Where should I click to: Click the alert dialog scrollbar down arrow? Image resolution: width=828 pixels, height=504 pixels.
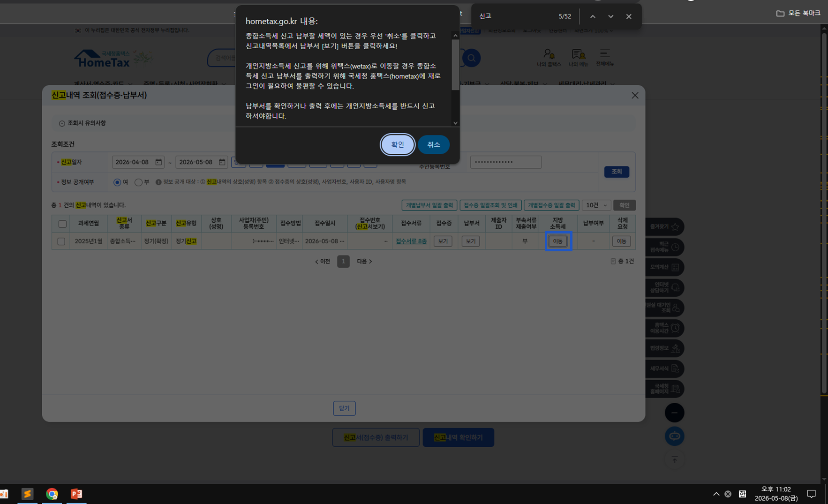point(455,123)
